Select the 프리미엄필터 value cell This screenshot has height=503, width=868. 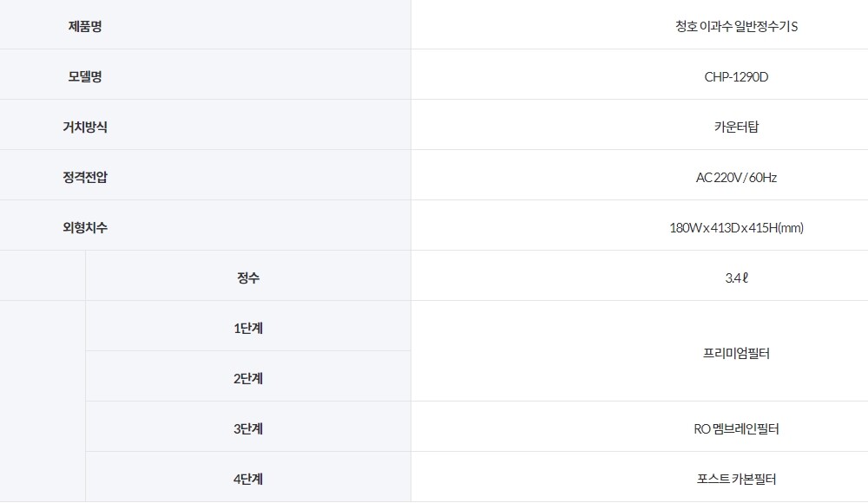736,354
